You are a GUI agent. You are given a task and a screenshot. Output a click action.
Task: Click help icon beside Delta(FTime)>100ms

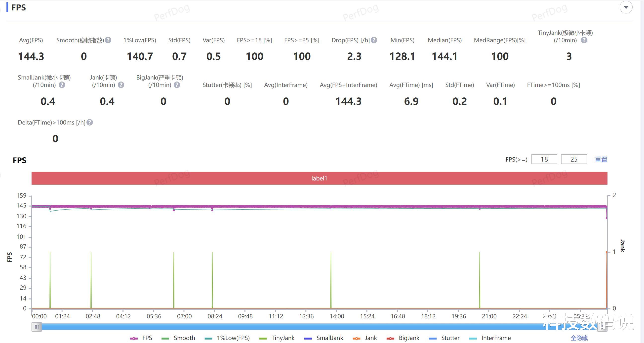coord(90,123)
